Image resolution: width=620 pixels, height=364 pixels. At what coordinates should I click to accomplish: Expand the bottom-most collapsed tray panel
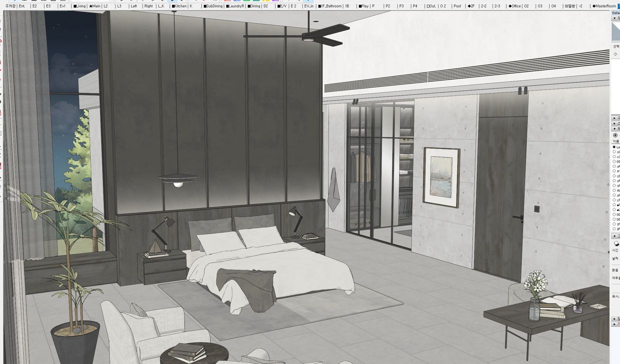pyautogui.click(x=614, y=324)
